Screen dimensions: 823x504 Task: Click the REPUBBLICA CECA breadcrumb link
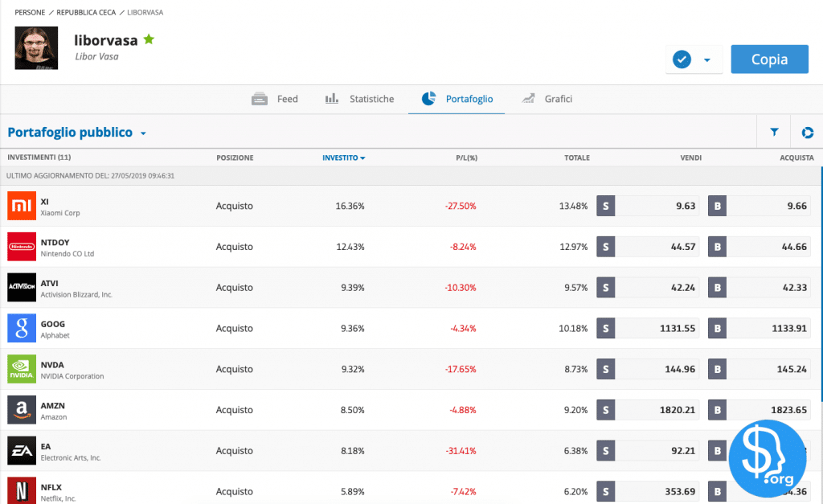[86, 12]
